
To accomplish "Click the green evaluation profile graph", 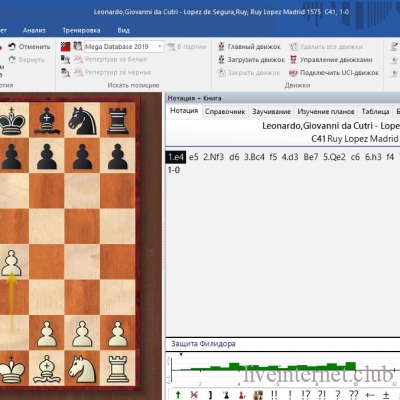I will [x=268, y=367].
